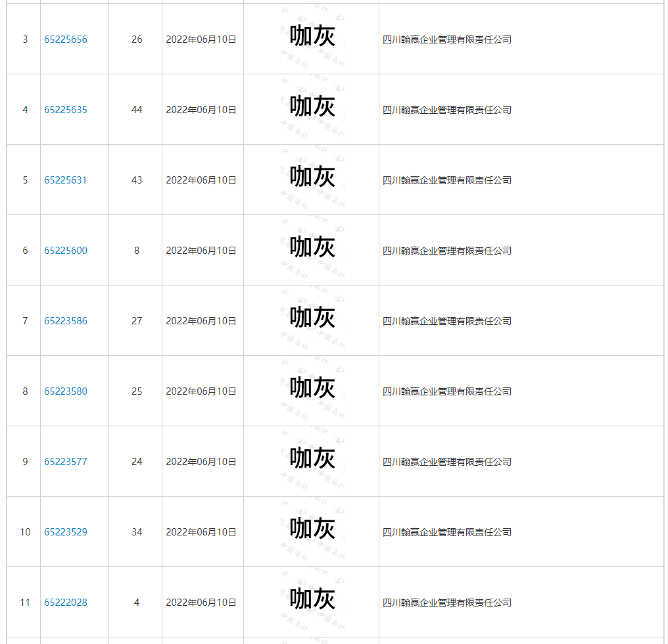Click the 咖灰 trademark image in row 8
Screen dimensions: 668x644
[312, 389]
